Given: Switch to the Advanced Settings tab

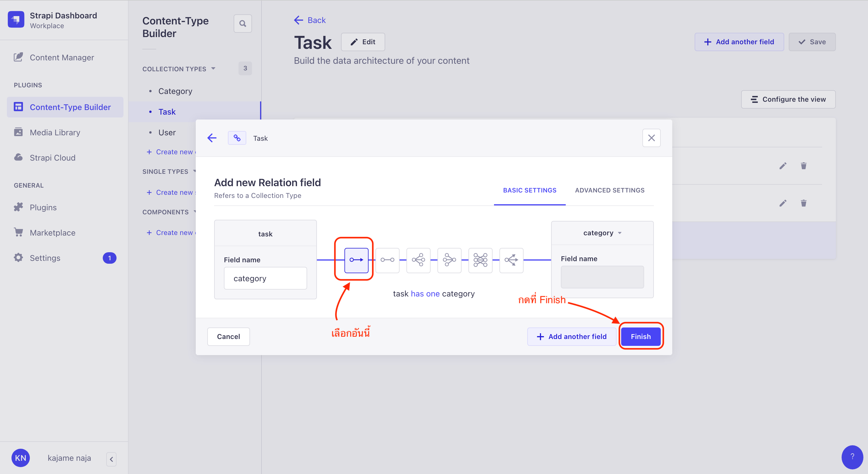Looking at the screenshot, I should (x=610, y=190).
